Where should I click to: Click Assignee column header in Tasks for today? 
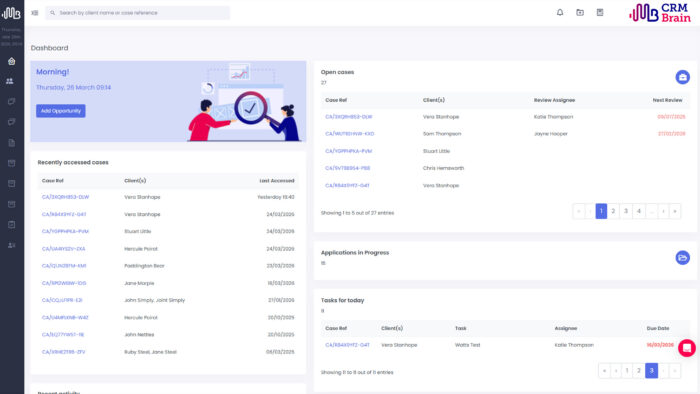pos(566,328)
